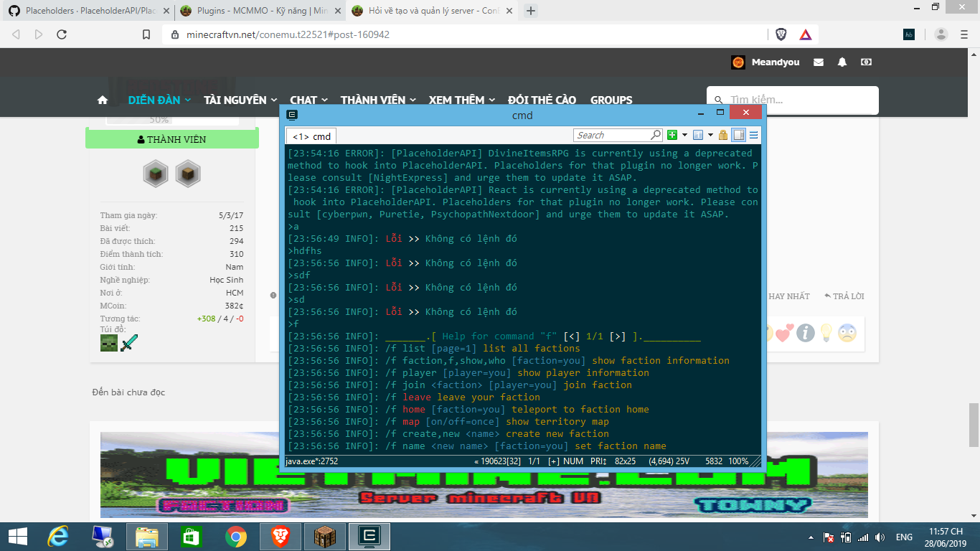The height and width of the screenshot is (551, 980).
Task: Open the ConEmu hamburger system menu
Action: 754,135
